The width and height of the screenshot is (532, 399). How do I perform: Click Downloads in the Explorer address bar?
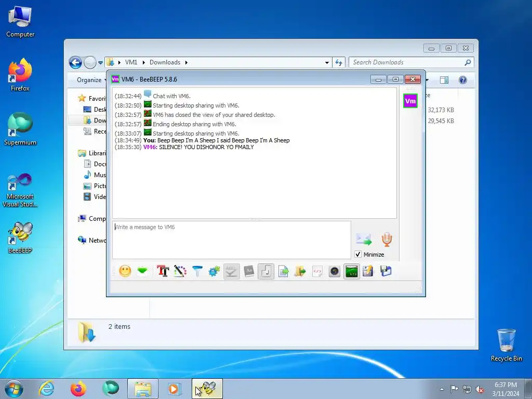tap(165, 62)
